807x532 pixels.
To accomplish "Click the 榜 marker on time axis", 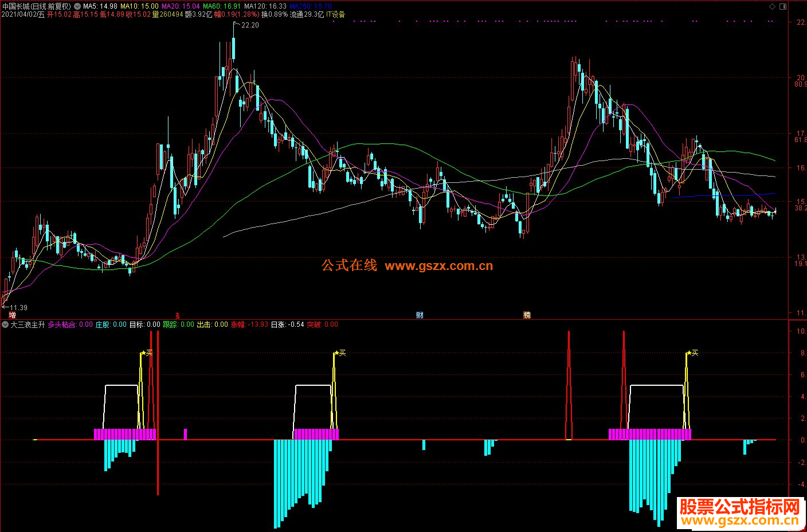I will (527, 315).
